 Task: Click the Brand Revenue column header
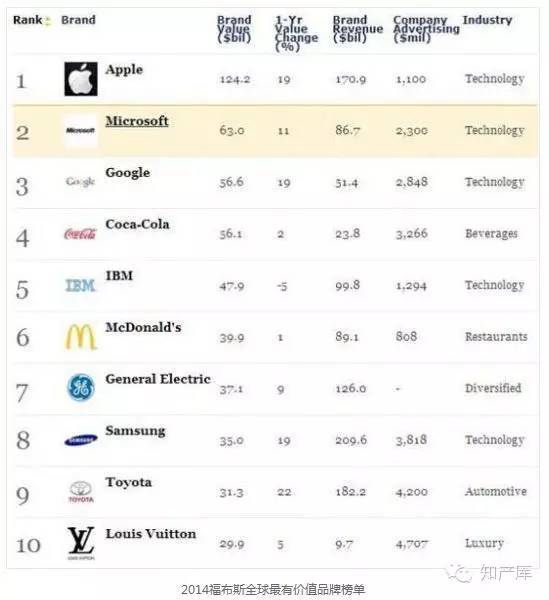[358, 29]
